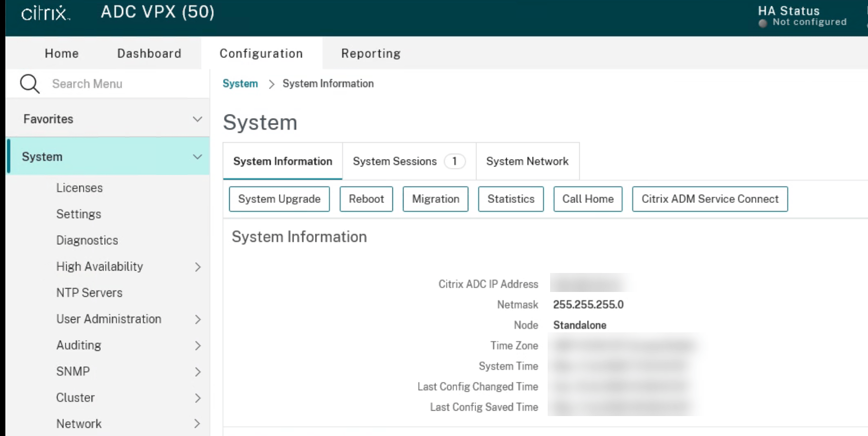Open the System Sessions tab

(x=409, y=161)
